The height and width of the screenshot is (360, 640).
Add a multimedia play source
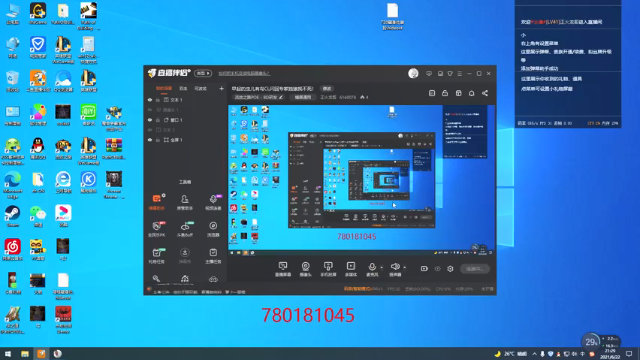tap(351, 269)
